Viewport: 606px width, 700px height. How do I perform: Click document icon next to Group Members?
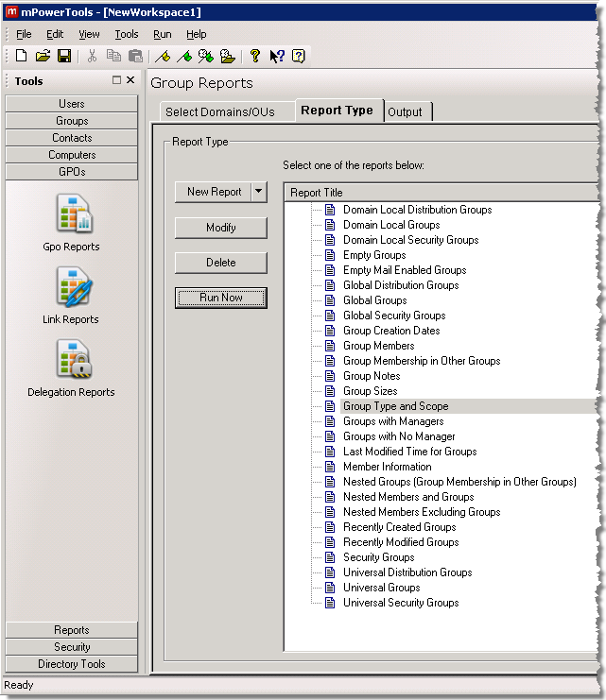(330, 346)
